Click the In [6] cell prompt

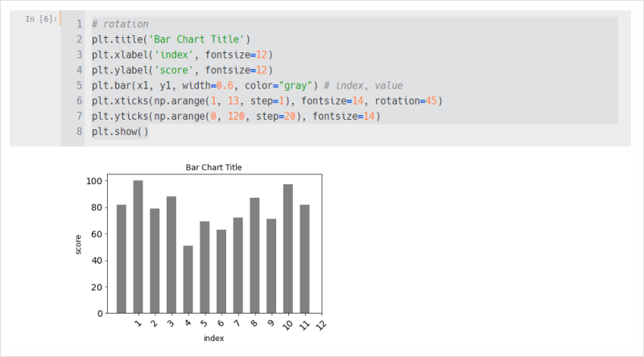41,18
